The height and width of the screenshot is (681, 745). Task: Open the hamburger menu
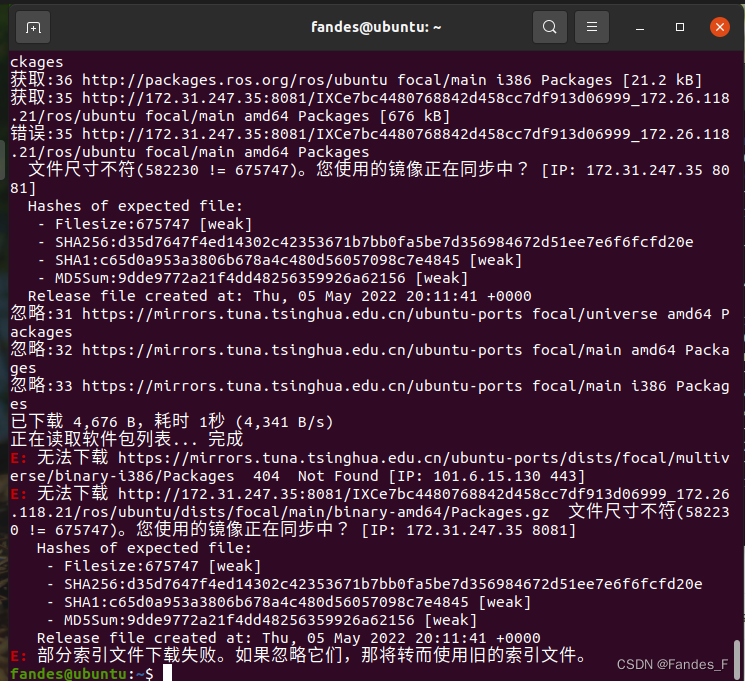pyautogui.click(x=592, y=27)
